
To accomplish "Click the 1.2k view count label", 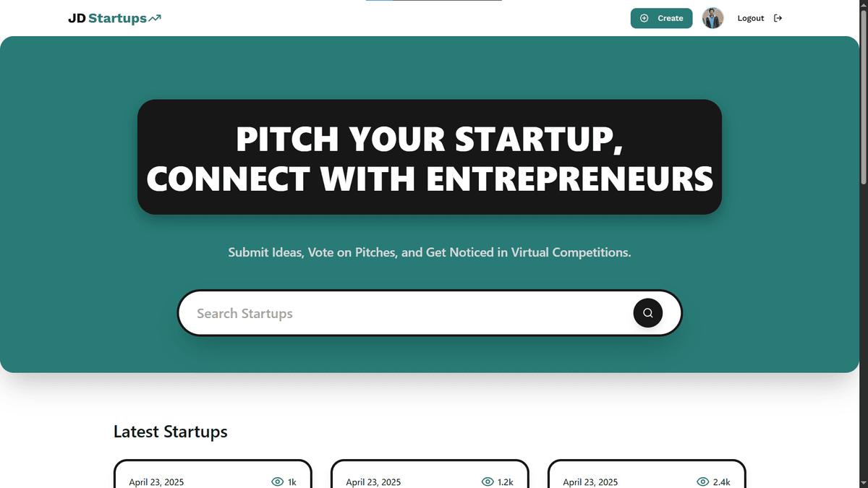I will click(504, 481).
